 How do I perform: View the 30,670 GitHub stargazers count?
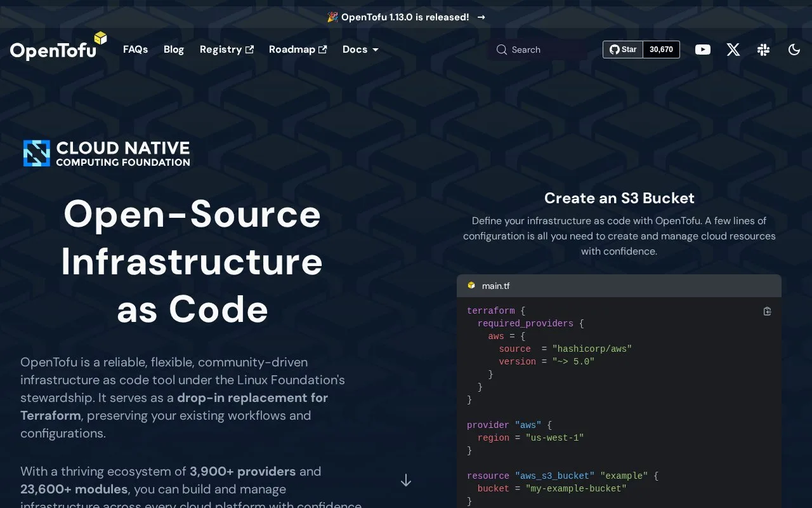point(661,50)
